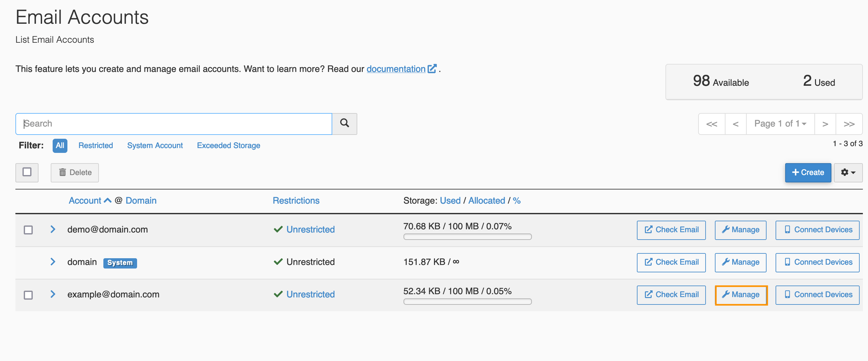Connect Devices for example@domain.com
The height and width of the screenshot is (361, 868).
[818, 295]
